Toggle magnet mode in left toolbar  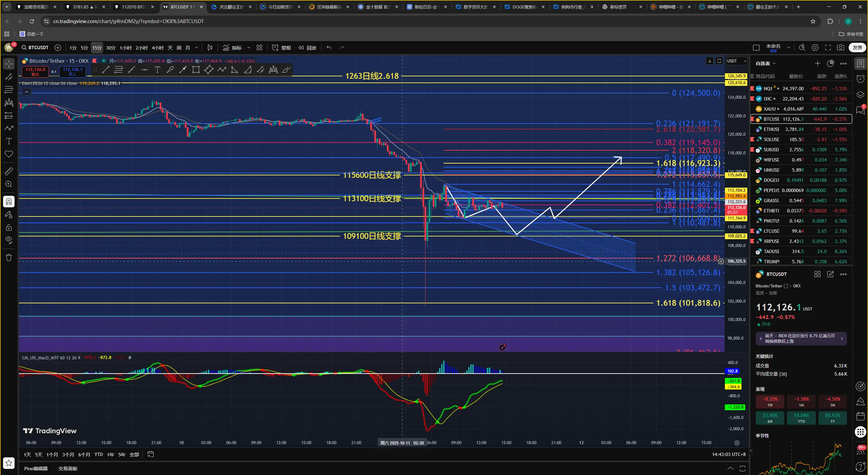point(9,202)
